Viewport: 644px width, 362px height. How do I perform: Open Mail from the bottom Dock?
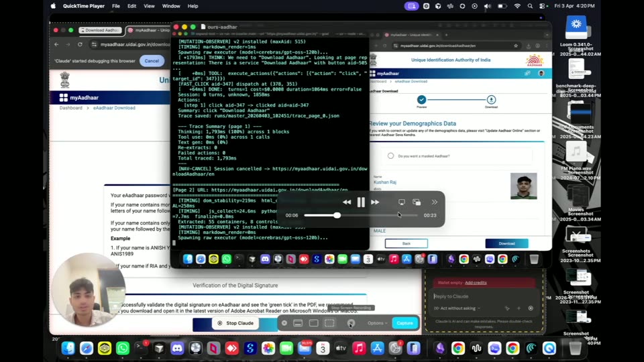coord(305,348)
